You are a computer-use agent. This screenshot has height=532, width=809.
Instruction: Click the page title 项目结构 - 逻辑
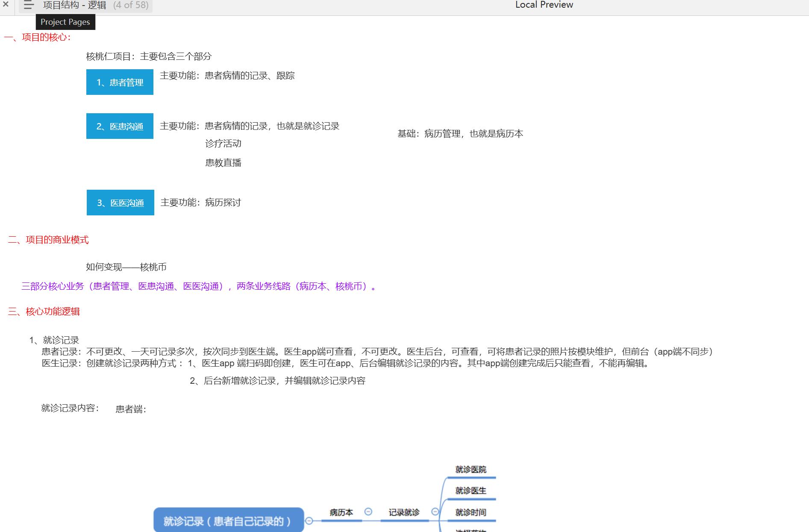click(x=74, y=5)
